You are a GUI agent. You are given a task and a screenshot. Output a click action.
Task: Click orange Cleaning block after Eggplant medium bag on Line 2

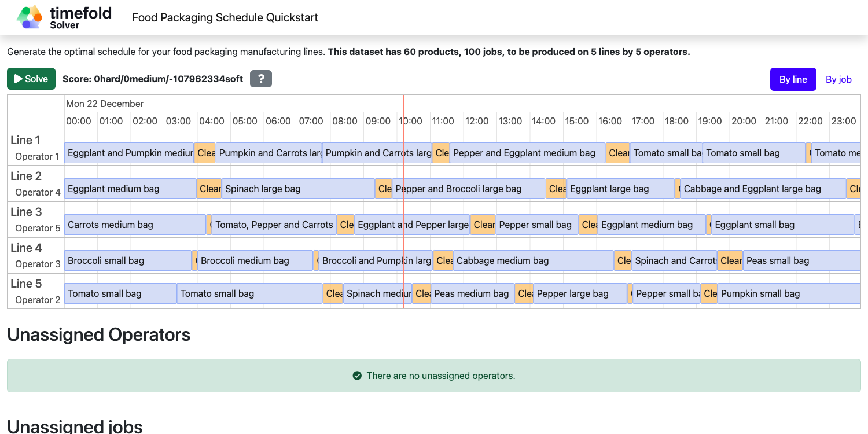(x=209, y=189)
